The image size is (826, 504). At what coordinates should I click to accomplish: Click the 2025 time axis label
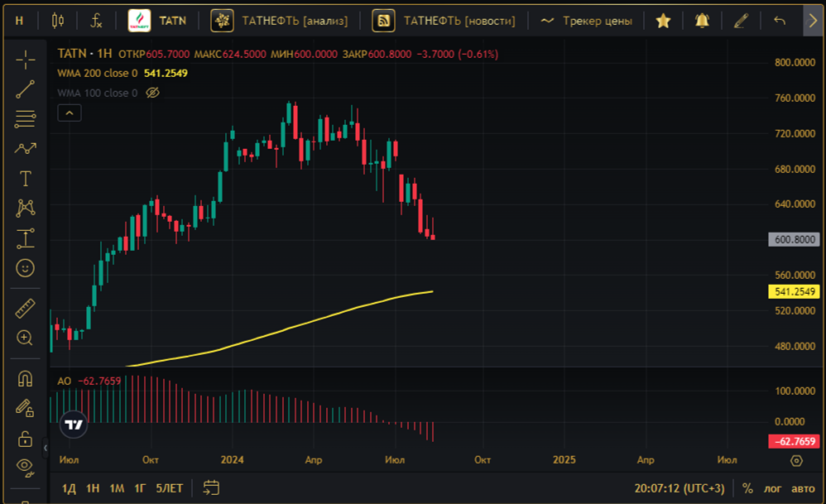pos(564,460)
